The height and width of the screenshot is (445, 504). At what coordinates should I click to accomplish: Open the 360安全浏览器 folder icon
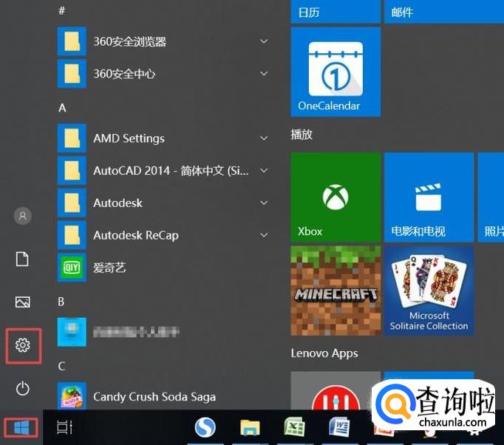pos(72,41)
